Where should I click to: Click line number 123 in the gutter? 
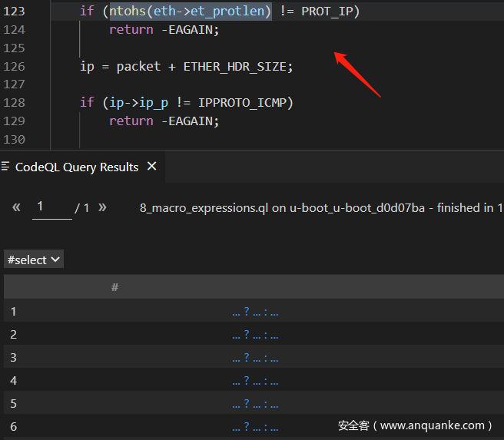point(15,12)
